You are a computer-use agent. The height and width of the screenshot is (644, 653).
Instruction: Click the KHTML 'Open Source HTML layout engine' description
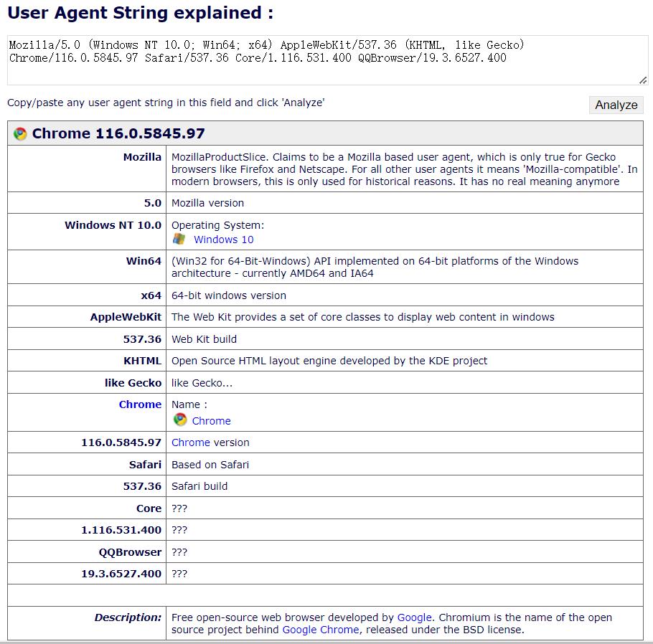coord(329,361)
